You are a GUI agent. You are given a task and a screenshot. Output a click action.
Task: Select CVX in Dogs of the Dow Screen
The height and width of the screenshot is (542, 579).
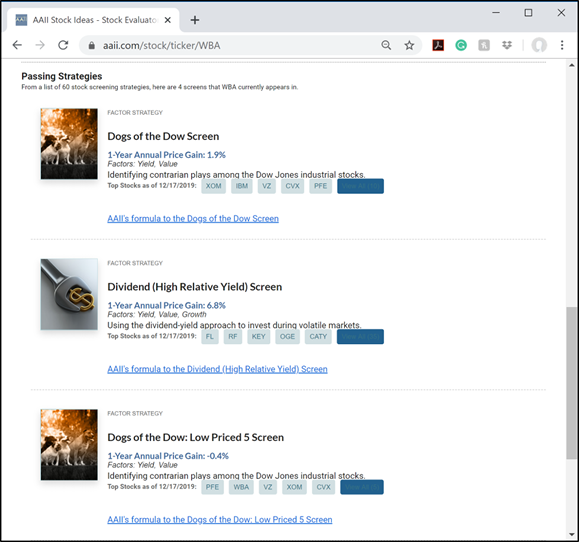(292, 186)
